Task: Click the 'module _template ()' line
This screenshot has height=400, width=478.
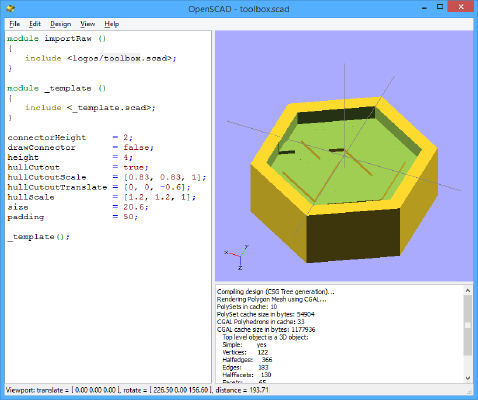Action: (x=56, y=88)
